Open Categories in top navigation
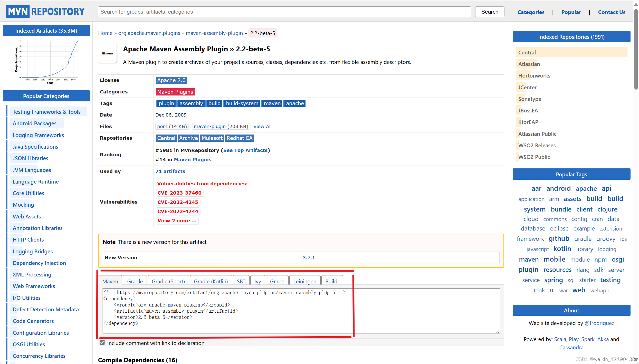The width and height of the screenshot is (639, 364). point(531,12)
